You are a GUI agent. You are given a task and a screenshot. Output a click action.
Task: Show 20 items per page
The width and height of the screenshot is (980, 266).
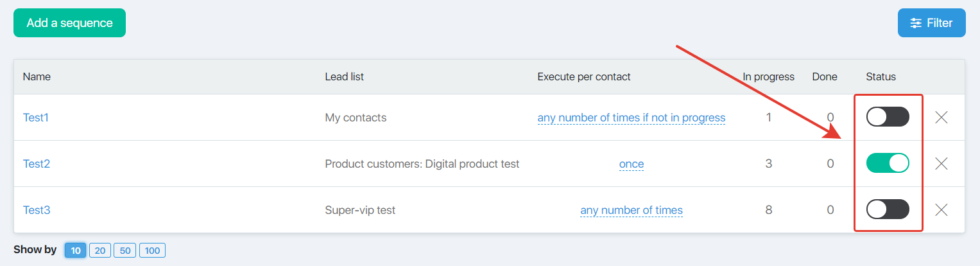(x=99, y=251)
